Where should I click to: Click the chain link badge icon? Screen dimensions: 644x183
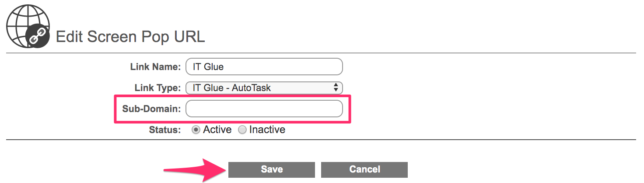click(x=37, y=36)
